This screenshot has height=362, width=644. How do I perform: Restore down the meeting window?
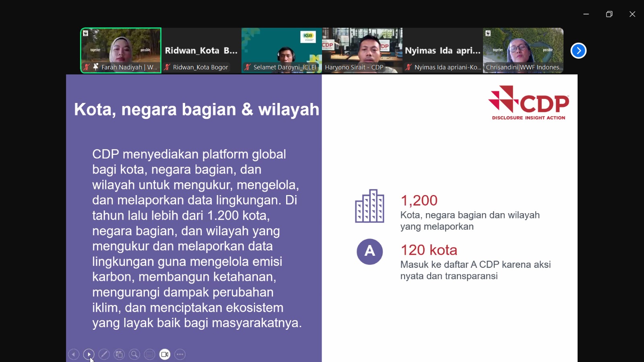click(609, 14)
